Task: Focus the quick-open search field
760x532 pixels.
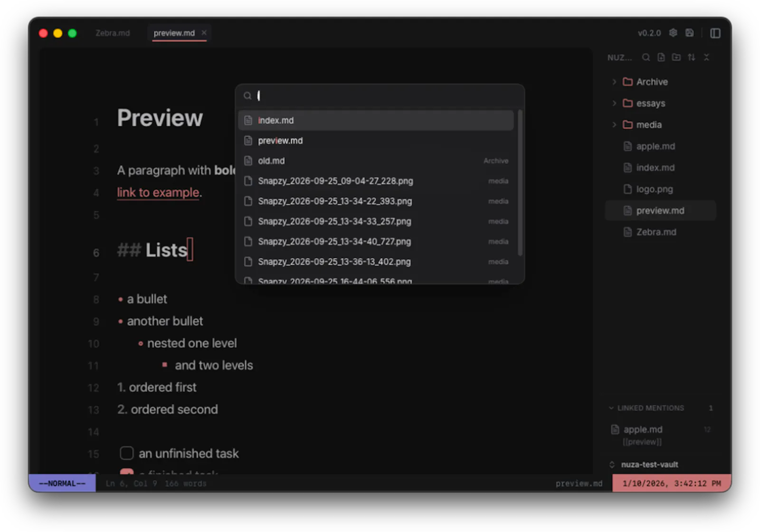Action: 380,96
